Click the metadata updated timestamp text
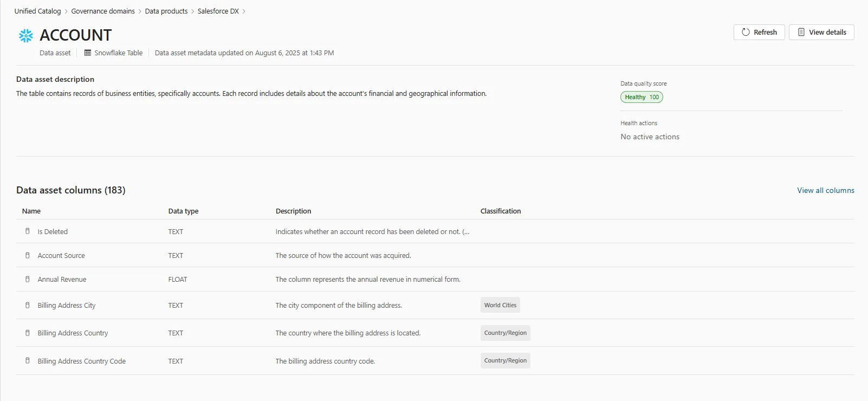868x401 pixels. 244,53
